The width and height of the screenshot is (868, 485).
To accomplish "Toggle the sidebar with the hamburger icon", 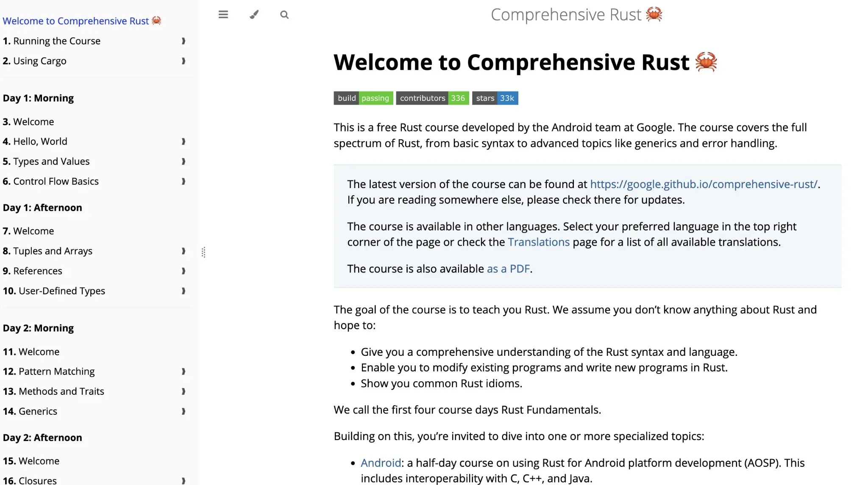I will (x=223, y=15).
